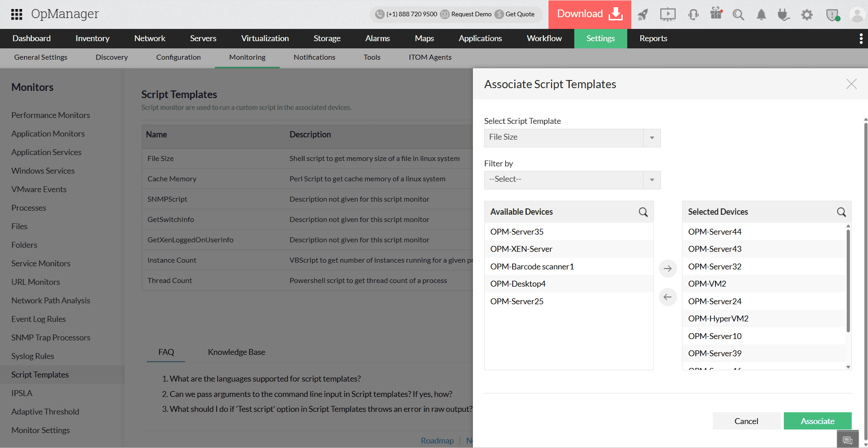View what's new via the gift icon
Screen dimensions: 868x448
click(715, 14)
